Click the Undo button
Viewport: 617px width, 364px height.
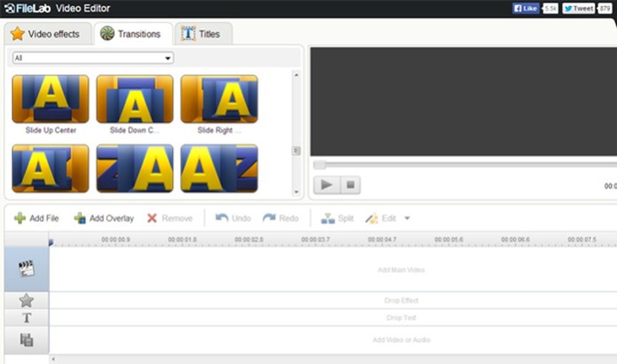pos(233,218)
